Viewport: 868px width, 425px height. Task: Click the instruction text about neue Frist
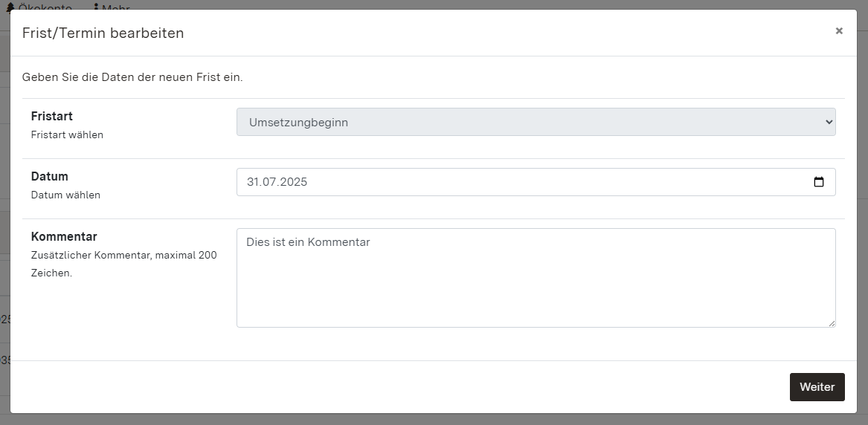point(132,77)
